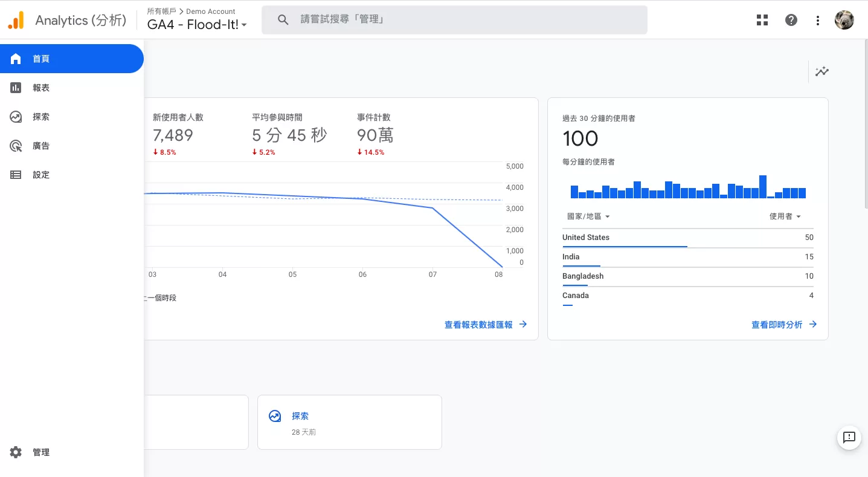The image size is (868, 477).
Task: Open the Google apps grid
Action: [x=762, y=20]
